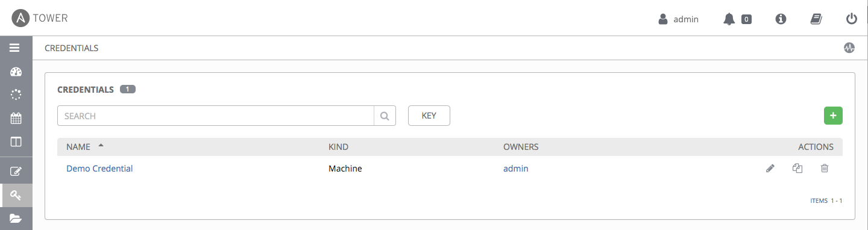View notifications bell icon
This screenshot has height=230, width=868.
click(x=729, y=19)
